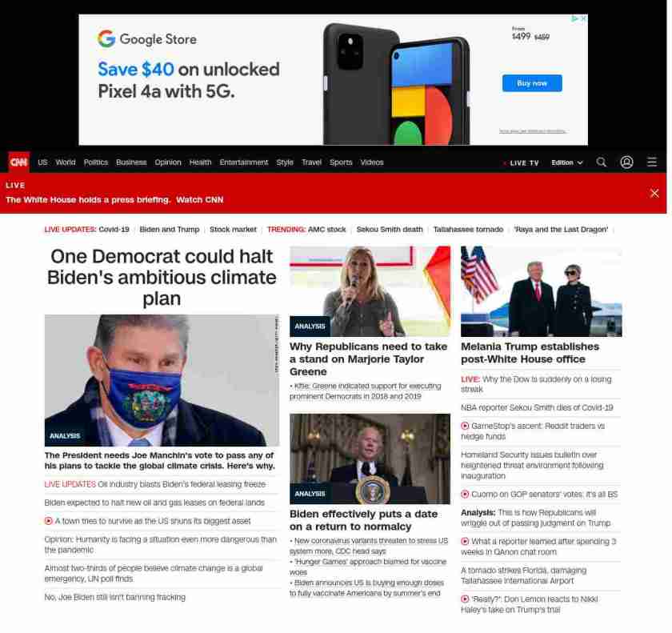Open the hamburger menu icon
The height and width of the screenshot is (633, 672).
pos(651,162)
